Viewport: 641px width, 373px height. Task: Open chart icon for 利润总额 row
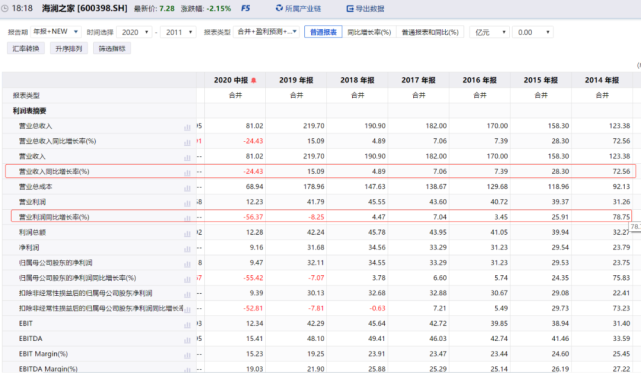(187, 233)
